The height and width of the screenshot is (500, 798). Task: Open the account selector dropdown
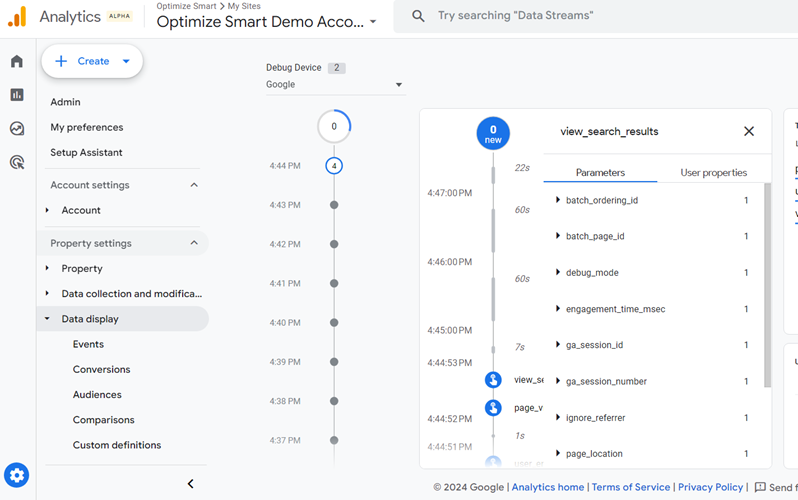[x=373, y=22]
